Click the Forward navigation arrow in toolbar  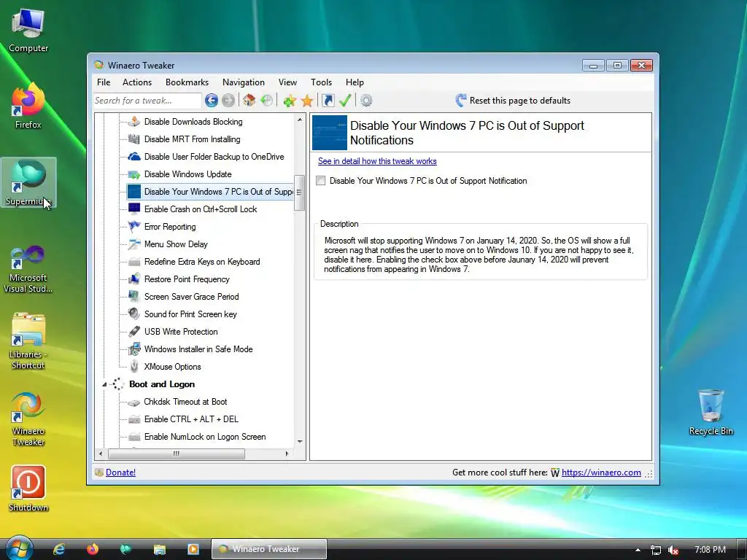coord(228,101)
